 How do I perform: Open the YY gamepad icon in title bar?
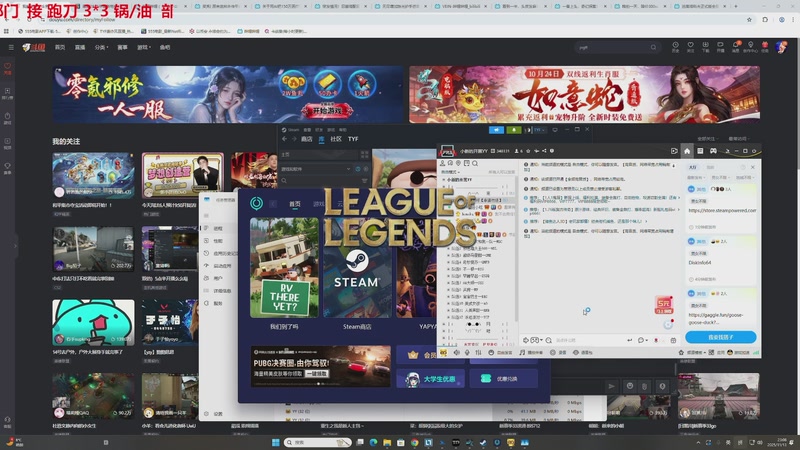coord(713,151)
